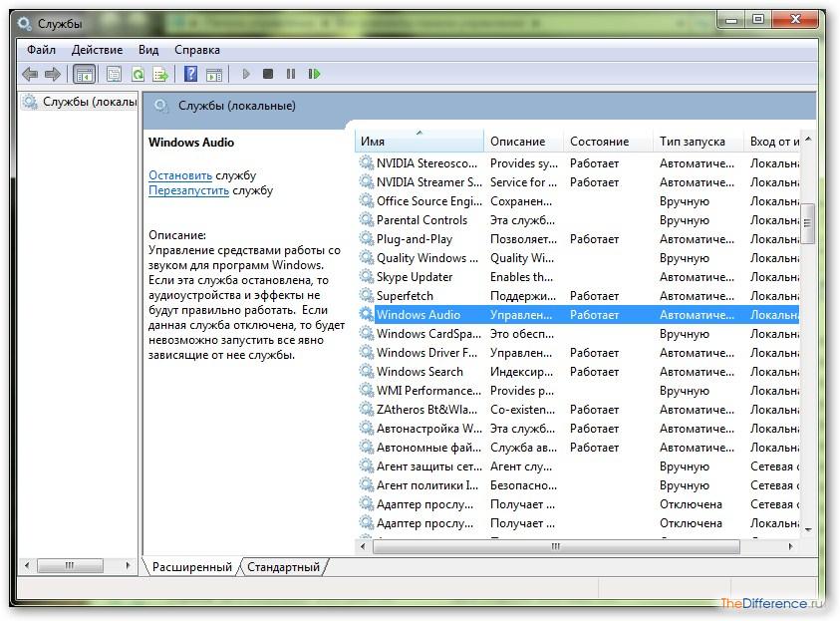Select the Автономные фай... service name
This screenshot has width=840, height=621.
pos(428,448)
